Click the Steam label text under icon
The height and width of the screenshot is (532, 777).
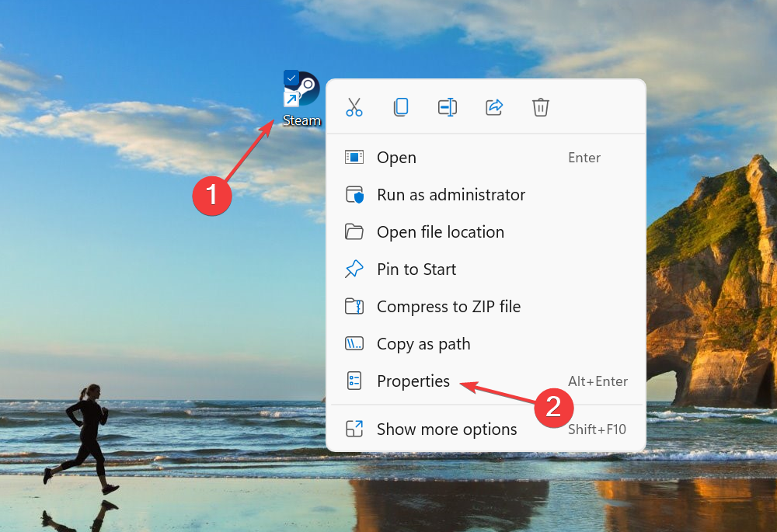[x=301, y=120]
